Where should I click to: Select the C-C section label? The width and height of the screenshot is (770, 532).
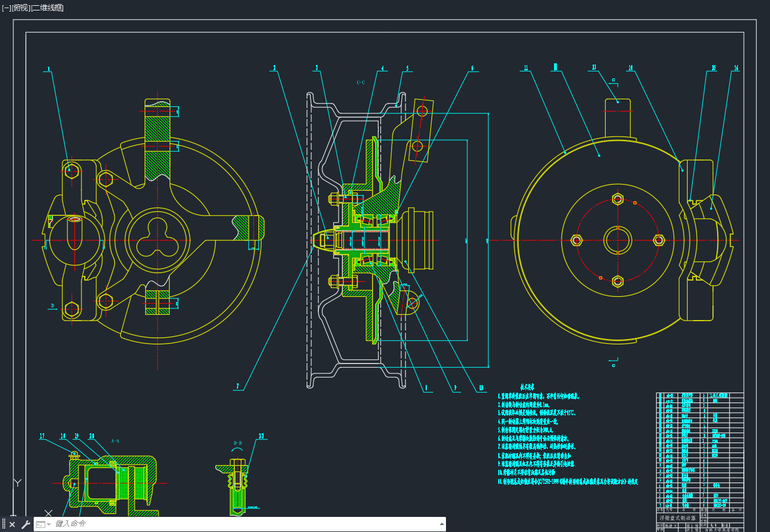[x=361, y=82]
